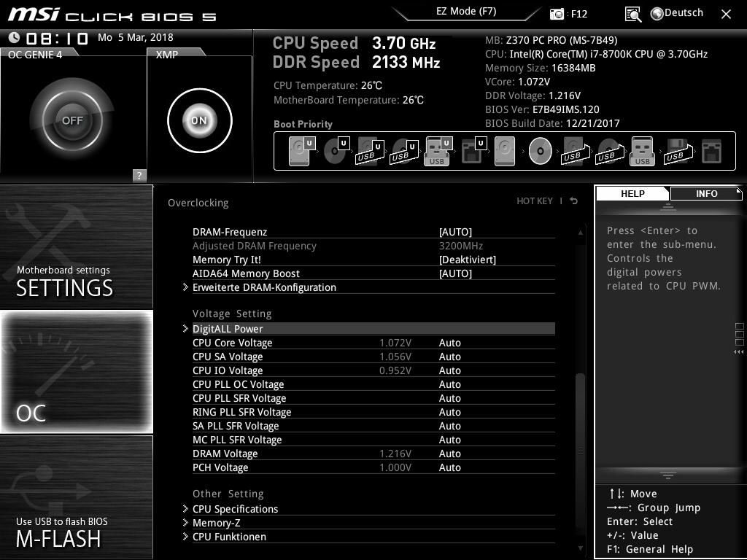Set the RING PLL SFR Voltage value
Image resolution: width=747 pixels, height=560 pixels.
coord(449,412)
